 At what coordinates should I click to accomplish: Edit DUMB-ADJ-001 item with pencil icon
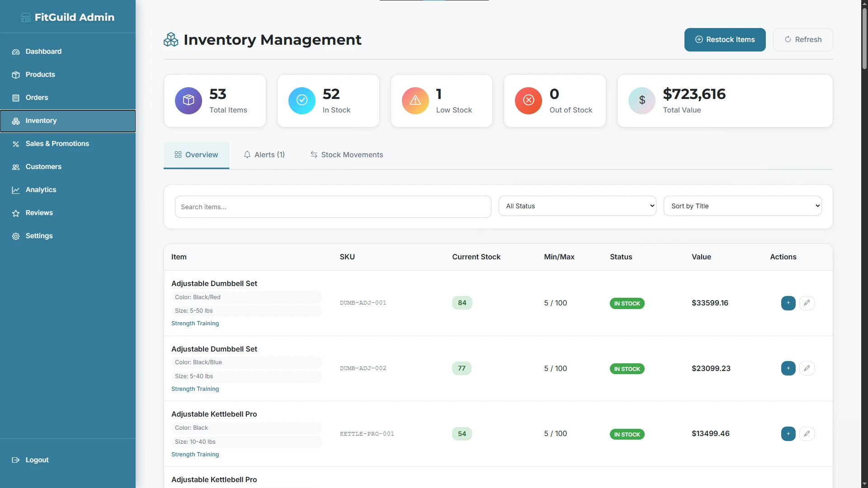coord(807,303)
